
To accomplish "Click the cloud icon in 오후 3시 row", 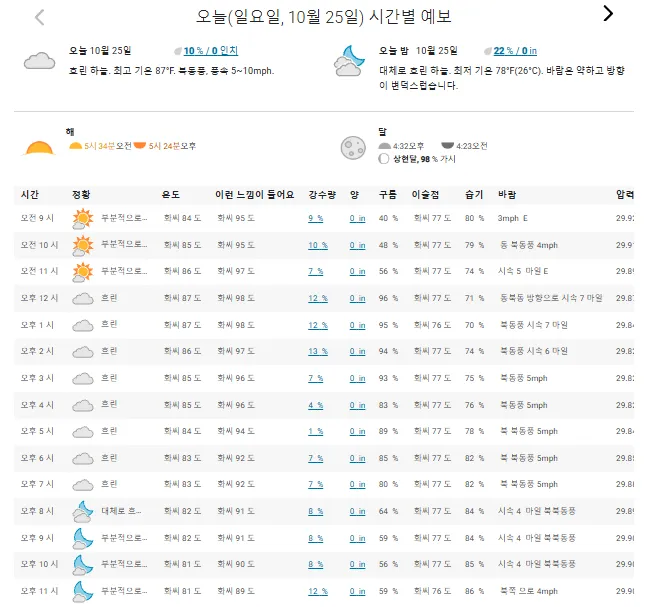I will 83,379.
